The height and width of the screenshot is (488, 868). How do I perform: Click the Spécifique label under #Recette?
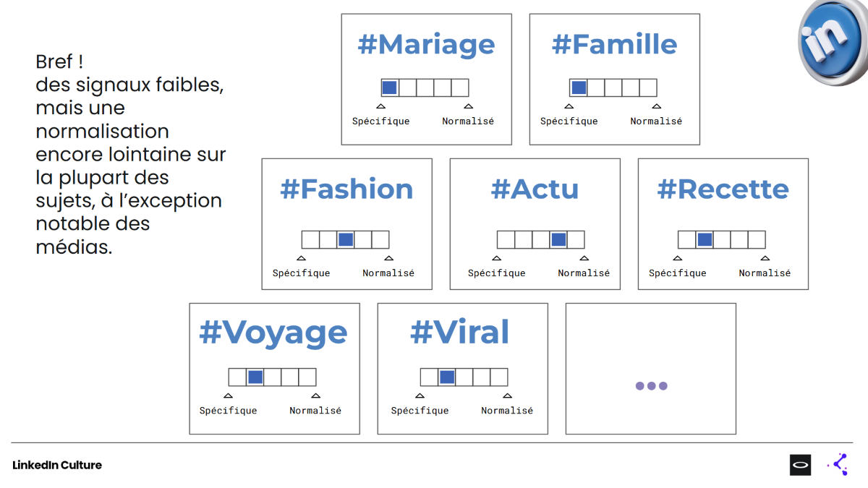678,273
